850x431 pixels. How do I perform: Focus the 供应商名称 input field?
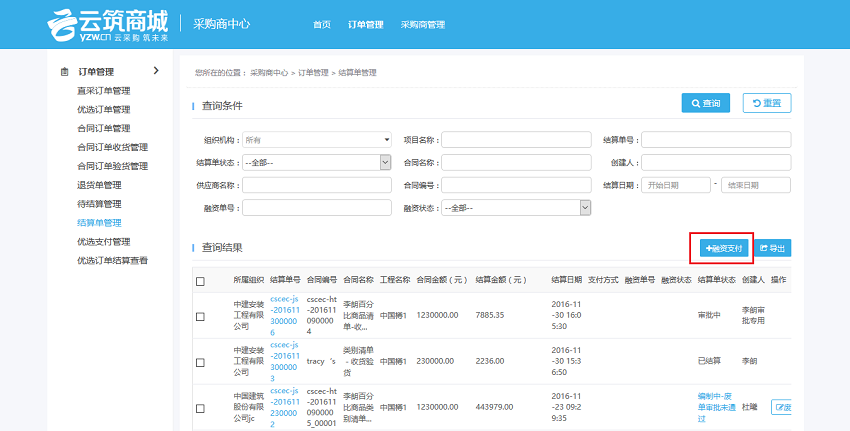click(317, 185)
